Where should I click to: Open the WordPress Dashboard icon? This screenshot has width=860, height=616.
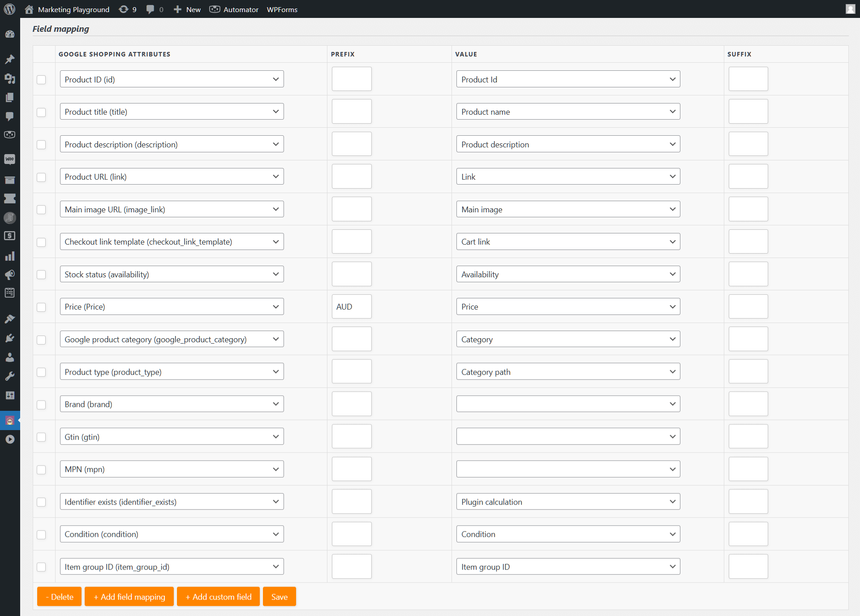[x=9, y=34]
